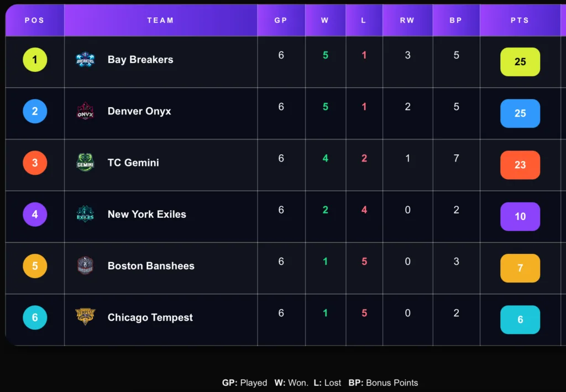566x392 pixels.
Task: Sort by the PTS column header
Action: pos(520,20)
